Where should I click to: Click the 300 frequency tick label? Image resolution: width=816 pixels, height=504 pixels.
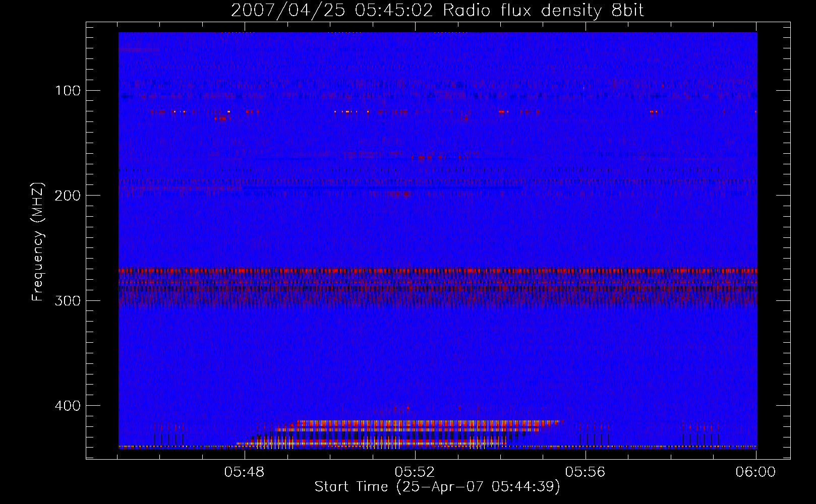pos(68,301)
